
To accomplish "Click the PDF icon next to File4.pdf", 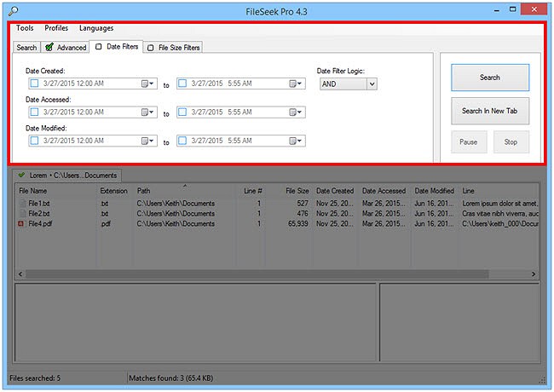I will [x=21, y=223].
